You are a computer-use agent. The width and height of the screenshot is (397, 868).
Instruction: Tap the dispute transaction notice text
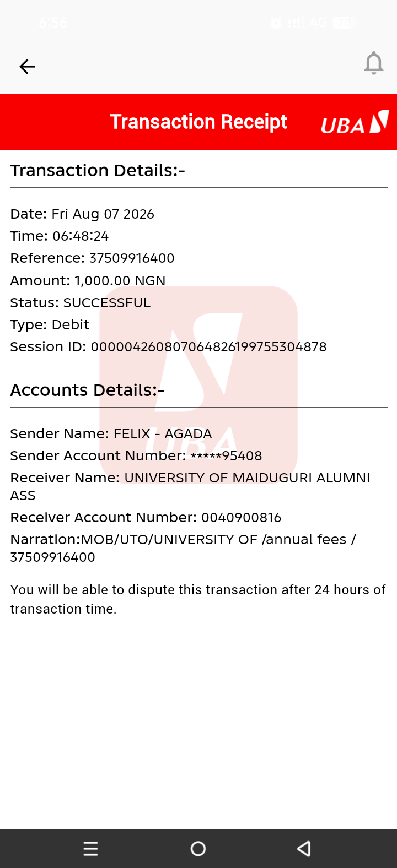pyautogui.click(x=198, y=599)
